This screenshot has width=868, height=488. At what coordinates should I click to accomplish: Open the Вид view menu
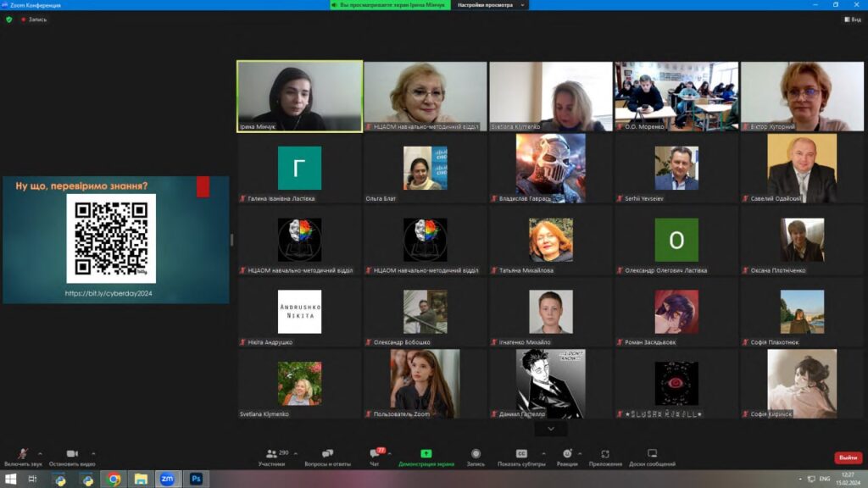pos(851,19)
